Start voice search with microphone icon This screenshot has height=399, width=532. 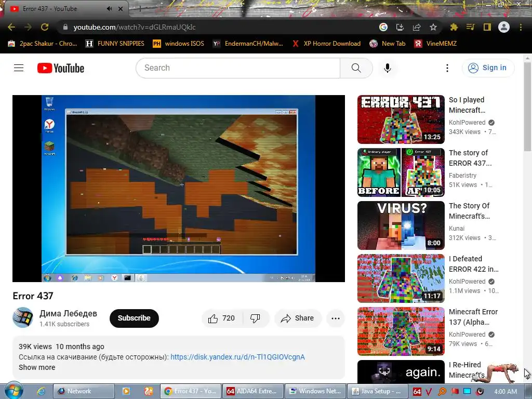click(x=388, y=68)
